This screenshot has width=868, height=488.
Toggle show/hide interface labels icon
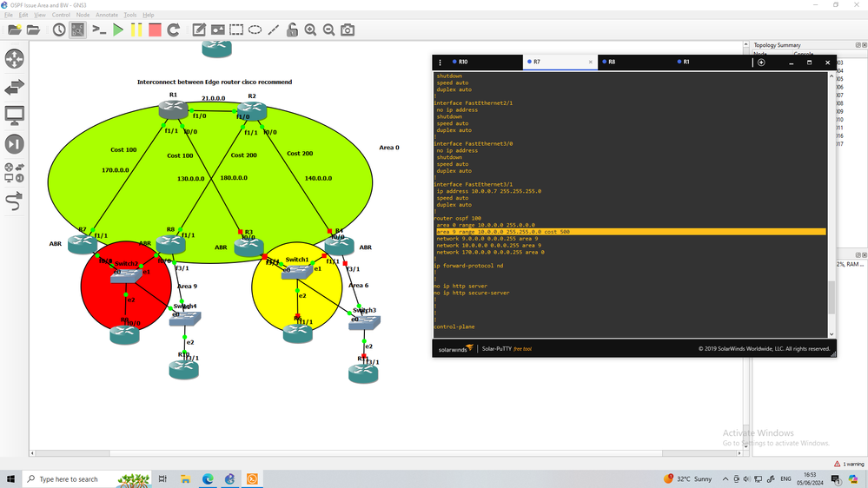coord(78,30)
